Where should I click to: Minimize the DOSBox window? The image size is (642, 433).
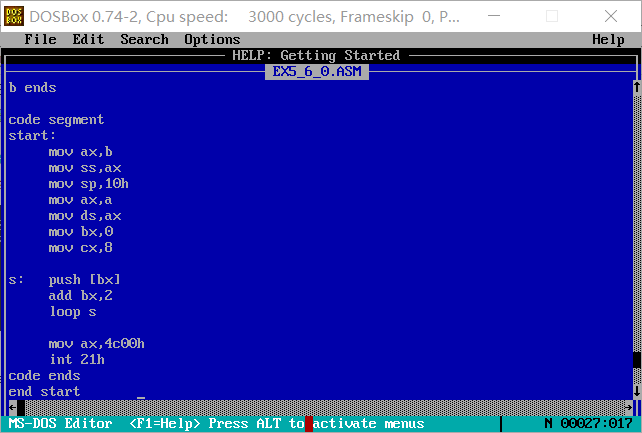pos(494,16)
